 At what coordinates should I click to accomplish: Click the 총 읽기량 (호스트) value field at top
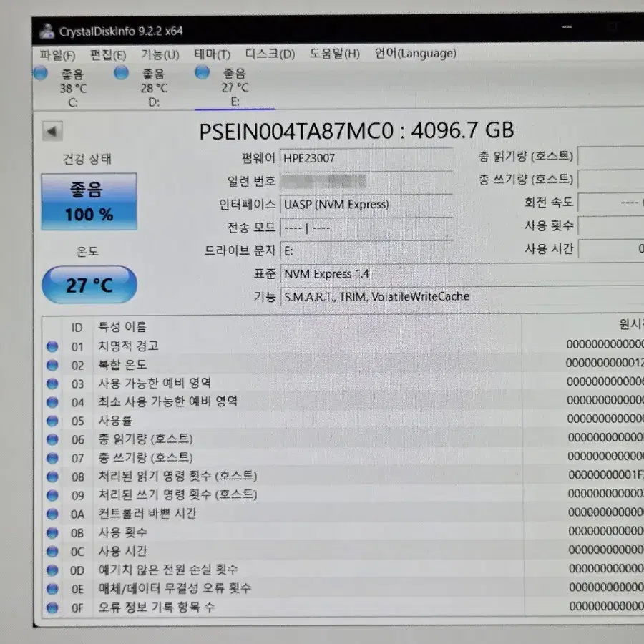(611, 156)
